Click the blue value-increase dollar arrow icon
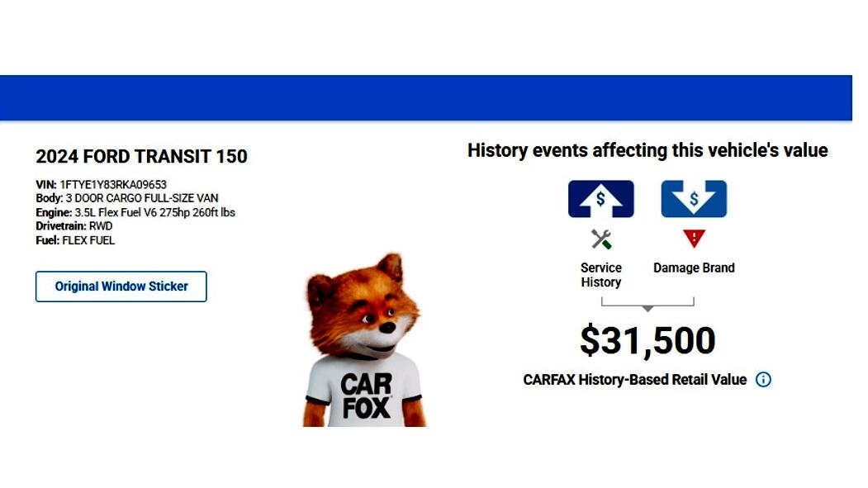The width and height of the screenshot is (868, 488). pos(600,199)
